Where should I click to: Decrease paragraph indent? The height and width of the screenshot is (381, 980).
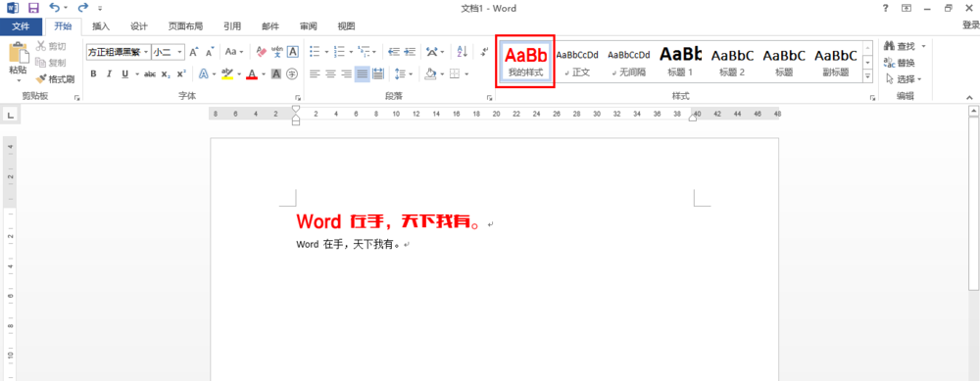394,52
